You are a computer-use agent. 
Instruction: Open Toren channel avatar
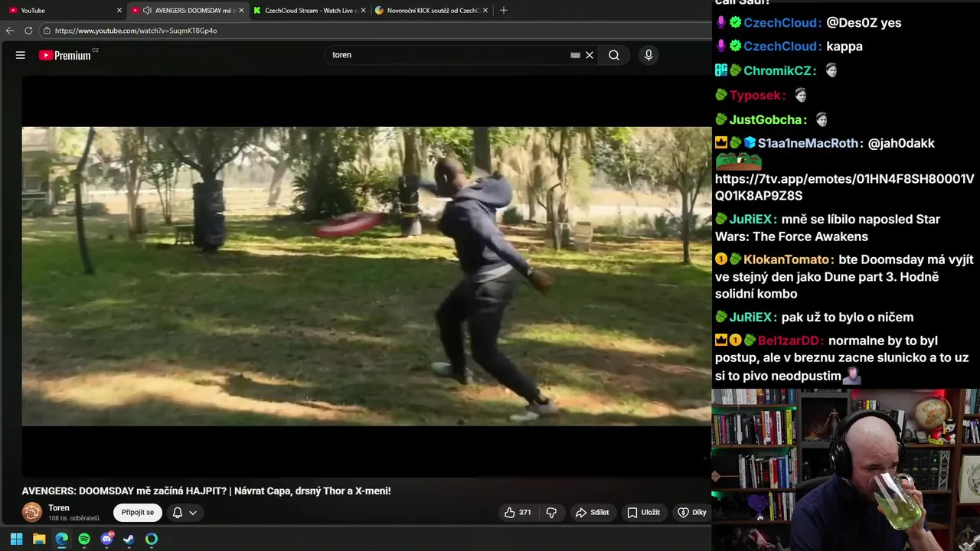tap(32, 513)
